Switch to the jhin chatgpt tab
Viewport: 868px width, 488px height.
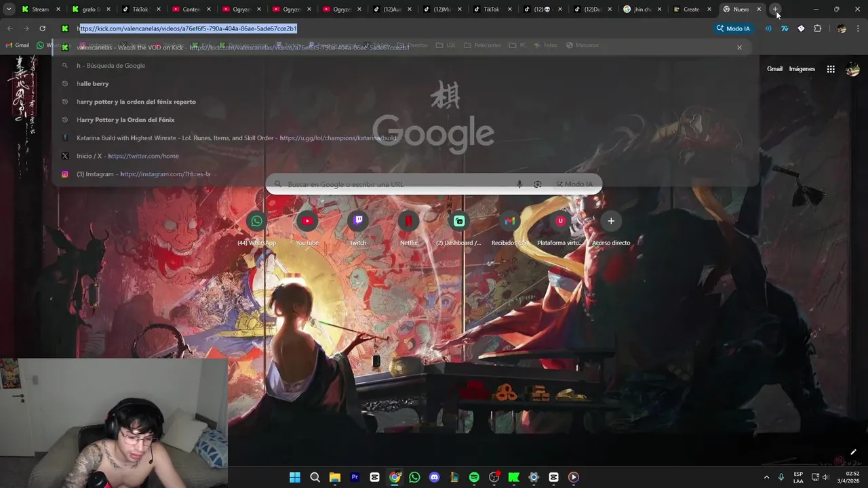point(642,9)
